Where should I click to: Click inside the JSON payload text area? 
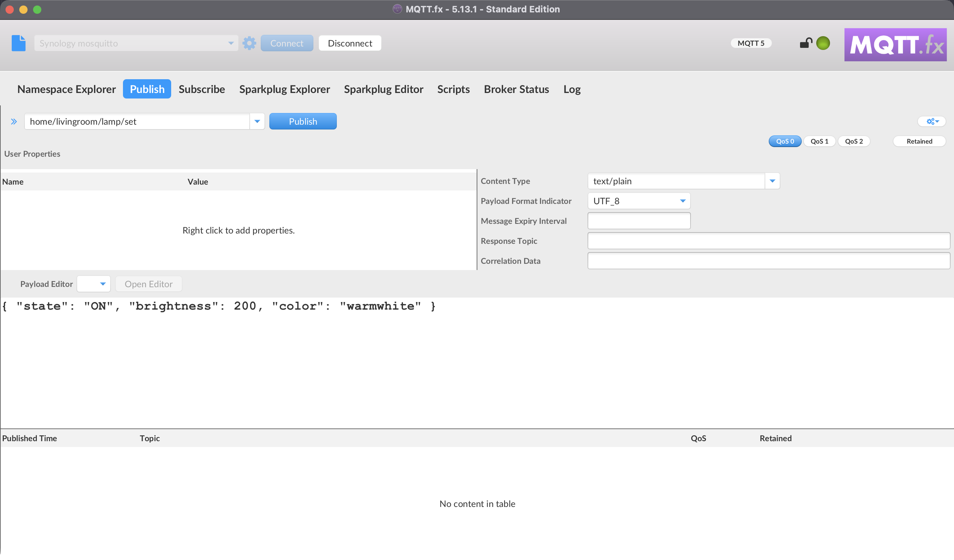(477, 363)
